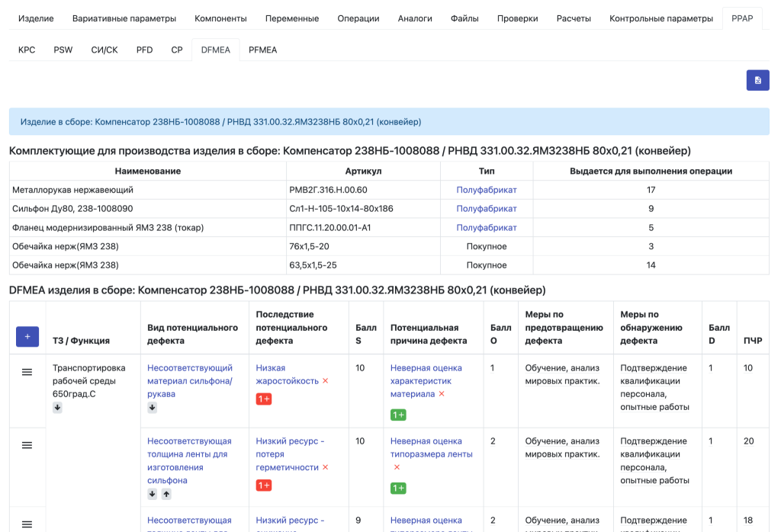This screenshot has width=781, height=532.
Task: Click red 1+ badge under потеря герметичности
Action: pyautogui.click(x=263, y=486)
